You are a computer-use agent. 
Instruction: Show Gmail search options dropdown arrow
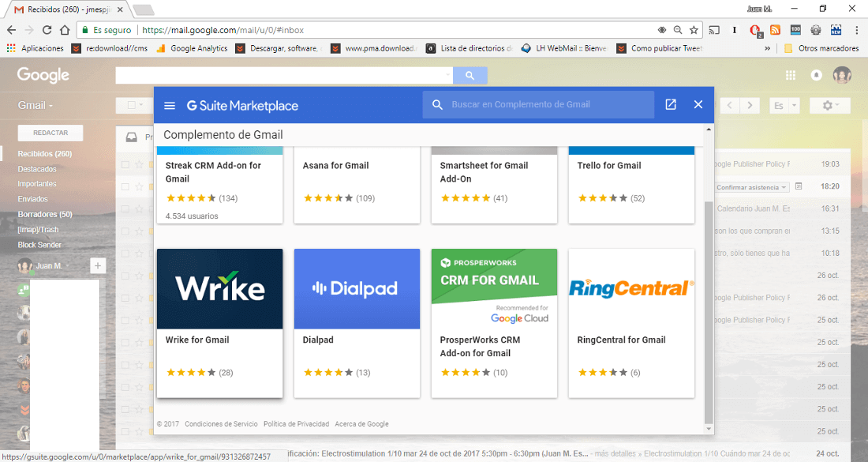447,75
